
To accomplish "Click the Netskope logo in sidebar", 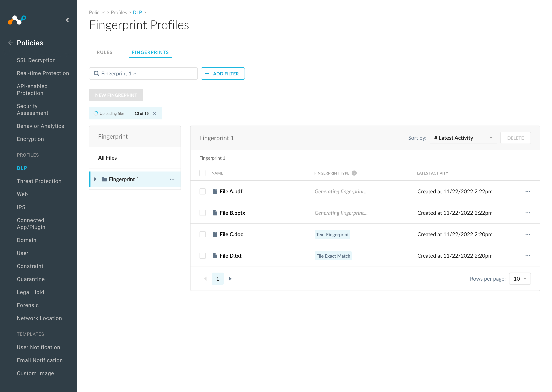I will [x=17, y=20].
